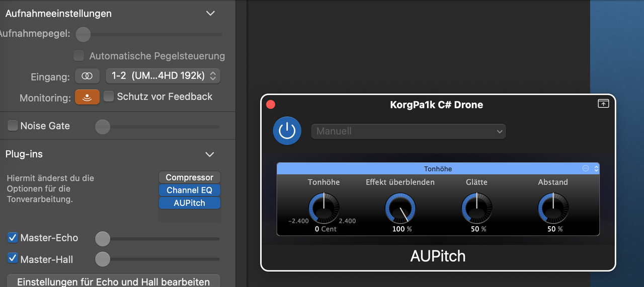Collapse the Plug-ins section

click(x=210, y=154)
